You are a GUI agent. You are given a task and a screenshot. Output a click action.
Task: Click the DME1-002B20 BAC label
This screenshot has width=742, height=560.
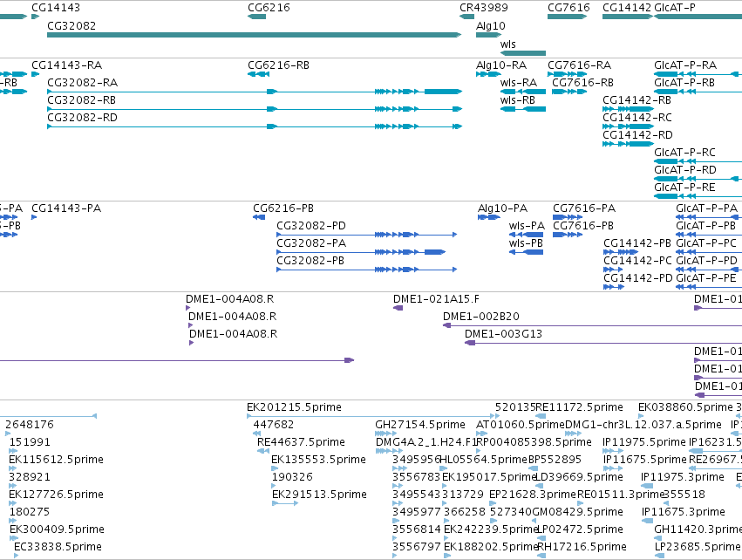click(x=481, y=318)
